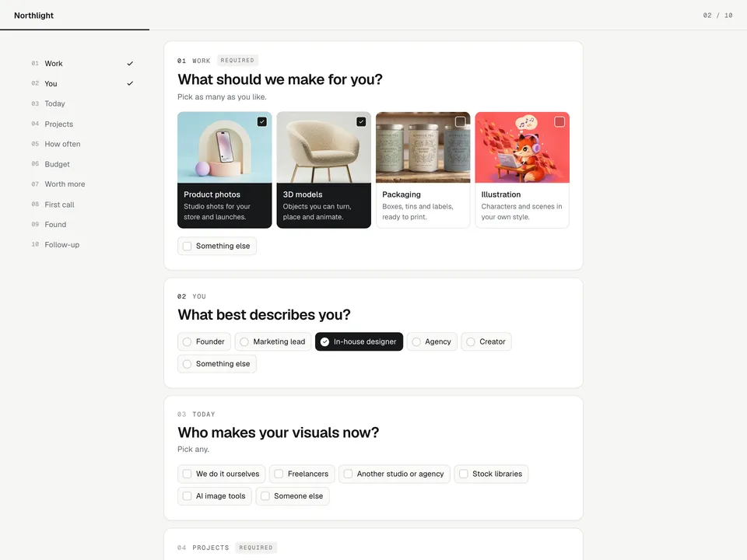747x560 pixels.
Task: Click the Northlight logo text
Action: pyautogui.click(x=33, y=16)
